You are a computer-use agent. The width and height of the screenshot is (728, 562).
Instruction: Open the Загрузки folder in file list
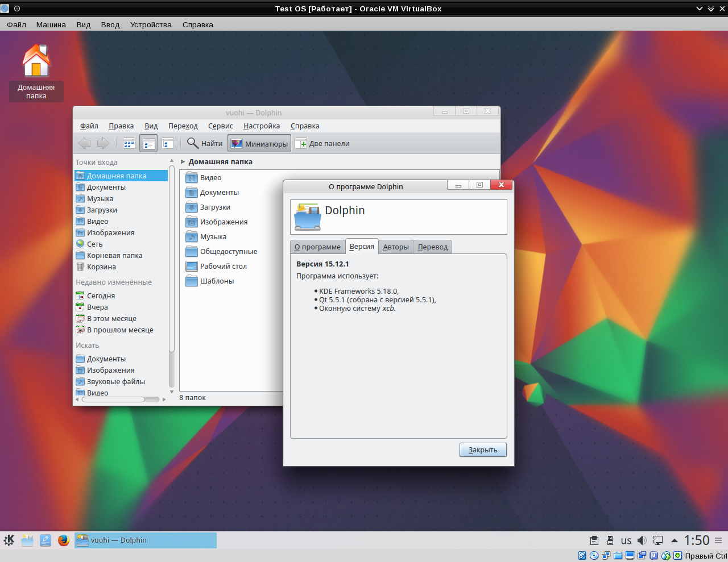tap(215, 207)
